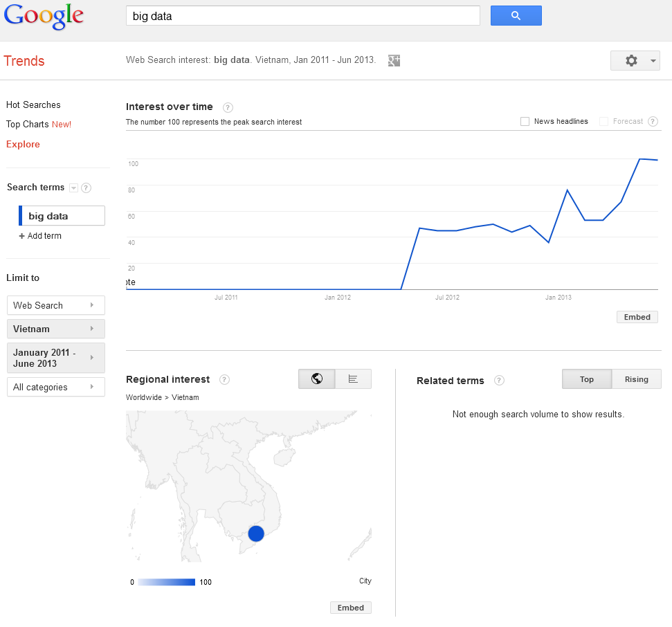Go to Hot Searches
Image resolution: width=672 pixels, height=627 pixels.
(33, 105)
